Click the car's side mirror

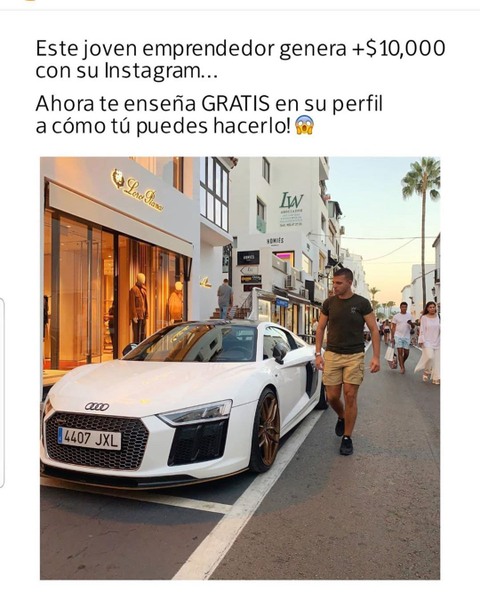(x=279, y=352)
